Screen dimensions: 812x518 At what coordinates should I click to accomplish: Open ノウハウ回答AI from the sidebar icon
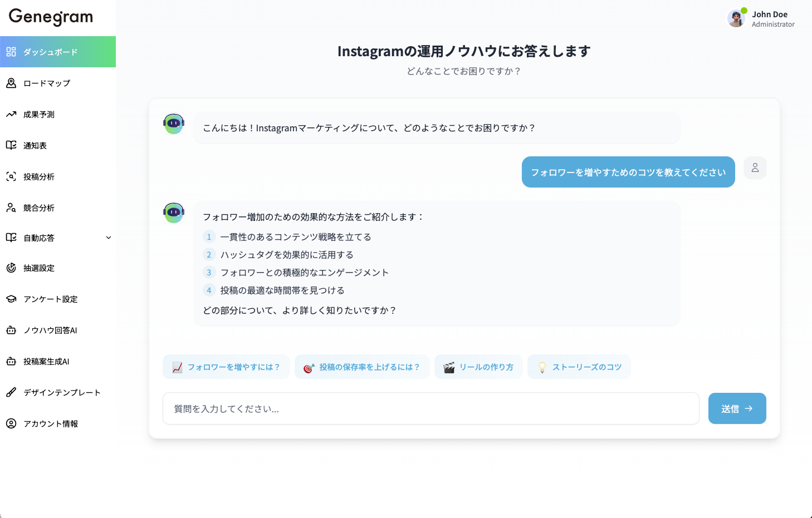point(11,330)
